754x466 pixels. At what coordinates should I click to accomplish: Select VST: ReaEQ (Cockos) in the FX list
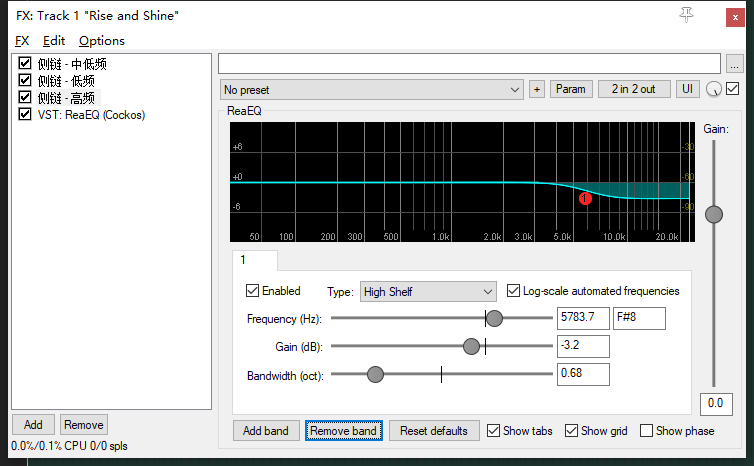tap(91, 115)
